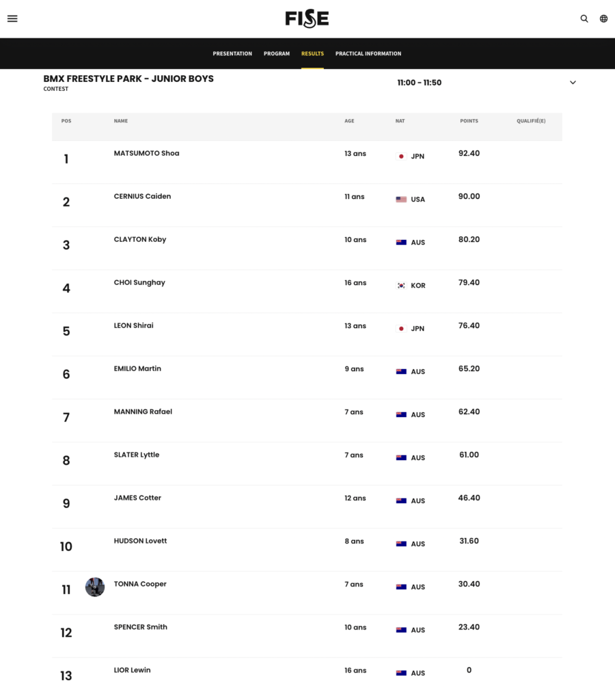Open the search icon
This screenshot has width=615, height=700.
coord(584,18)
